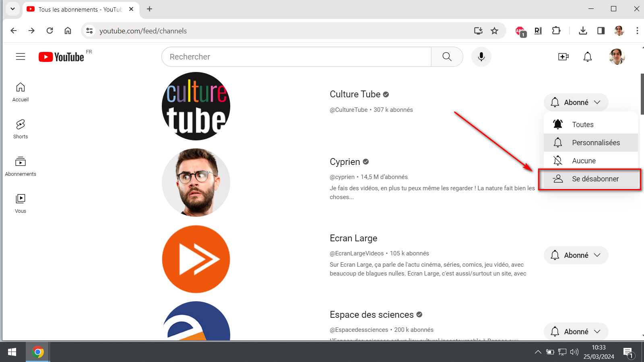Expand Espace des sciences Abonné dropdown
644x362 pixels.
coord(576,331)
